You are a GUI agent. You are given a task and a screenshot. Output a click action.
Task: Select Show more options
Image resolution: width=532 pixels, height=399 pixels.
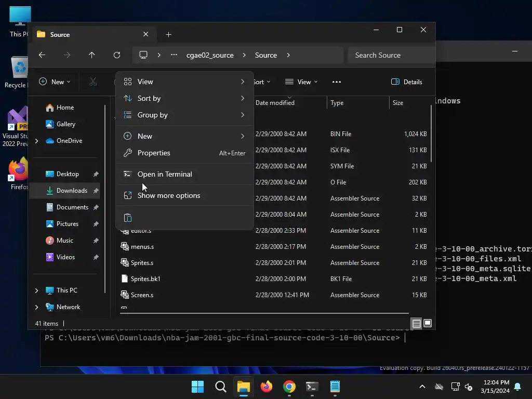[x=185, y=195]
